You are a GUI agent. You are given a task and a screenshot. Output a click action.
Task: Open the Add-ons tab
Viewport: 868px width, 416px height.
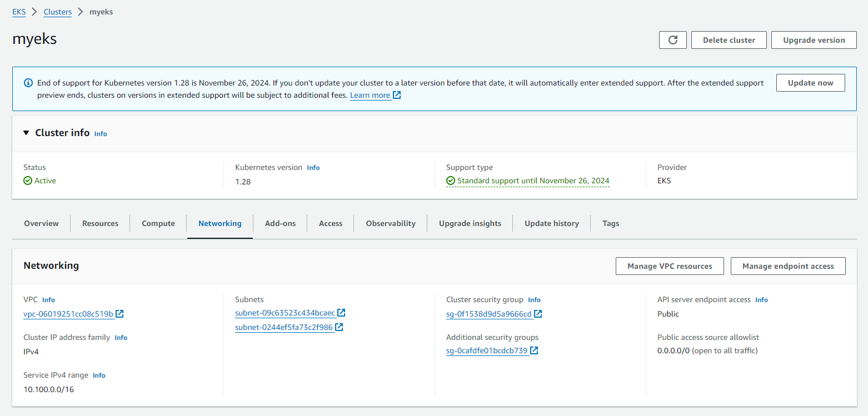tap(280, 223)
